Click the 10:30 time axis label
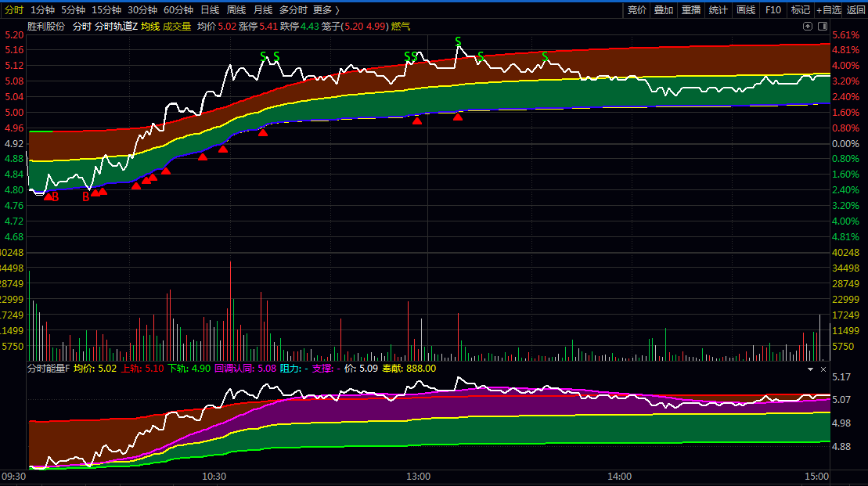Screen dimensions: 868x486 [214, 477]
